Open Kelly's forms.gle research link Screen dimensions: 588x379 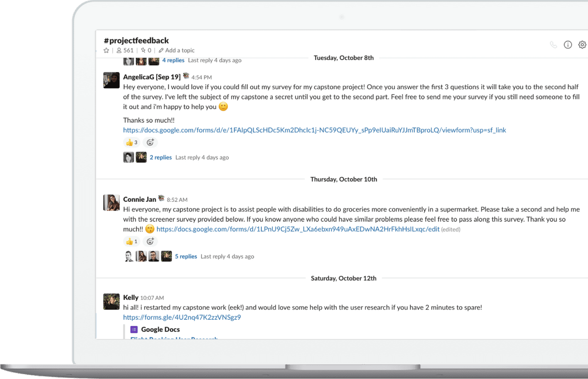pyautogui.click(x=182, y=317)
